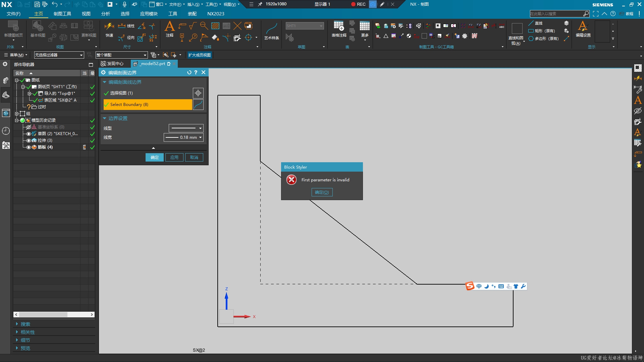The width and height of the screenshot is (644, 362).
Task: Click the boundary curve icon beside Select Boundary
Action: coord(198,105)
